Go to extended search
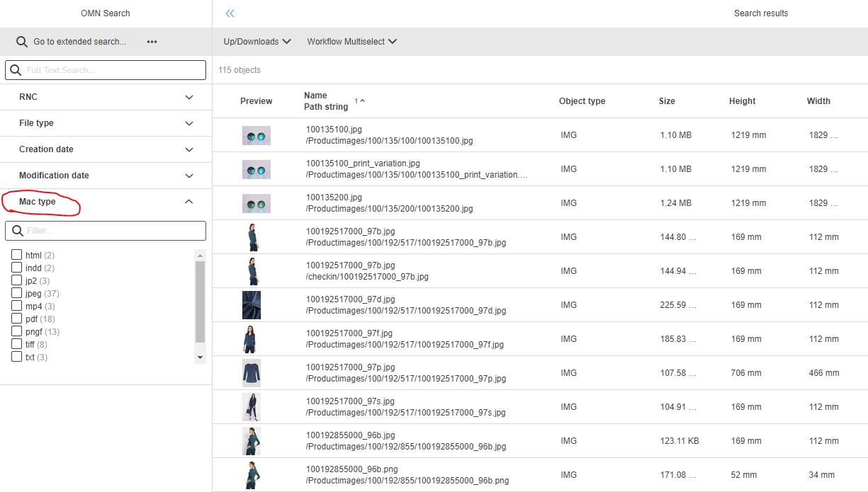 (79, 42)
